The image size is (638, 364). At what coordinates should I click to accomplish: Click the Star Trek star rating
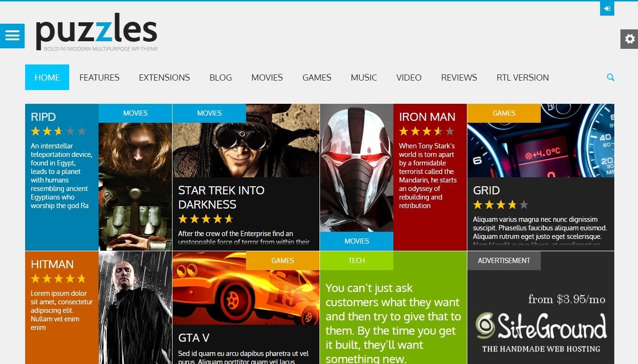click(206, 219)
